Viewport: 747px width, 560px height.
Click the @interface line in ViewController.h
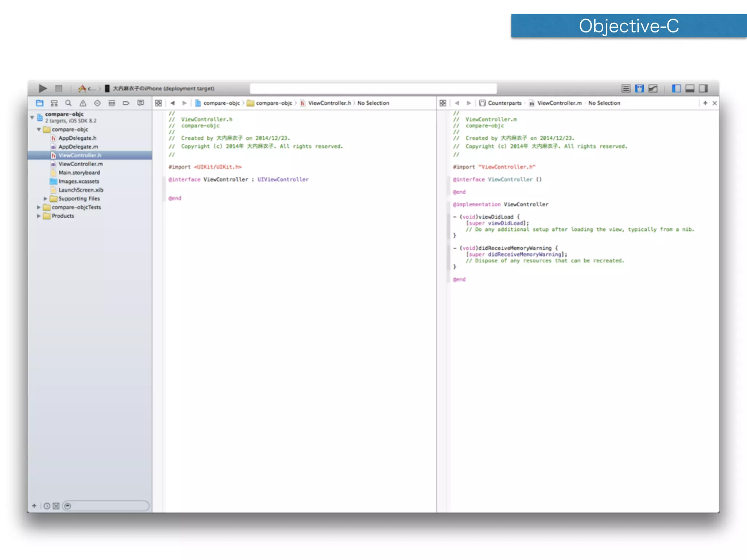tap(238, 179)
